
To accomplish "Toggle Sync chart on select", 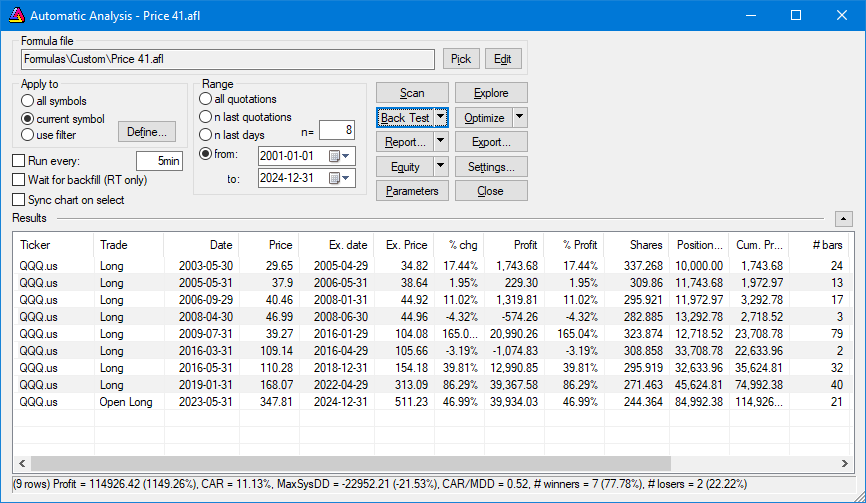I will pyautogui.click(x=19, y=200).
